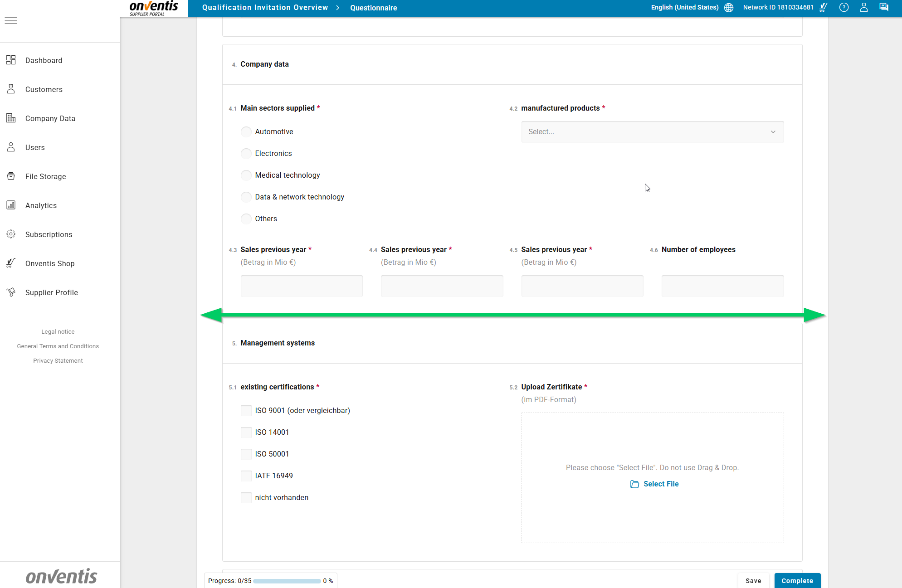Image resolution: width=902 pixels, height=588 pixels.
Task: Tick the IATF 16949 certification checkbox
Action: click(246, 476)
